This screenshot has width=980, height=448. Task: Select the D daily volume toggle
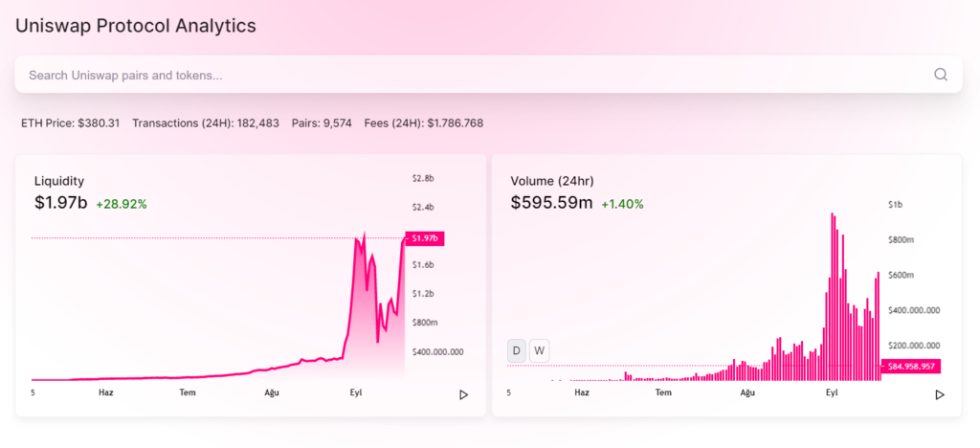516,351
